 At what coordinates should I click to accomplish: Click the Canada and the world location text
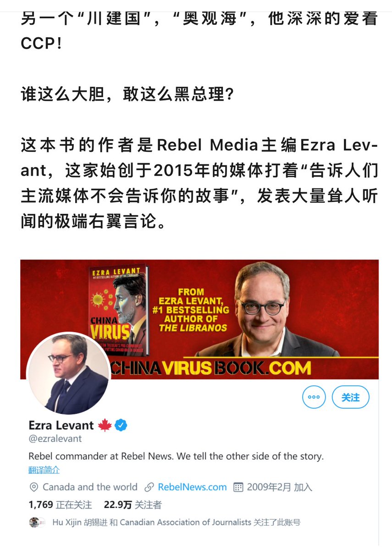(90, 487)
